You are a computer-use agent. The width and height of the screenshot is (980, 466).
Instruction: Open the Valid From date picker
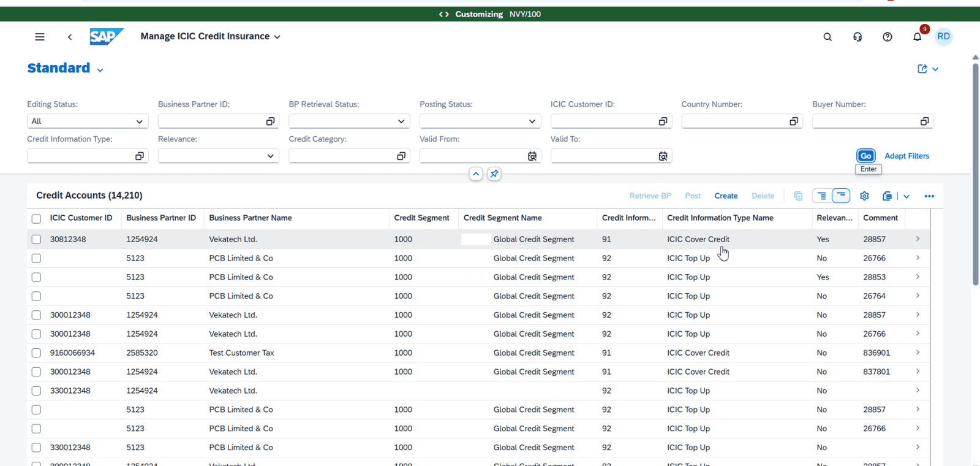(532, 156)
